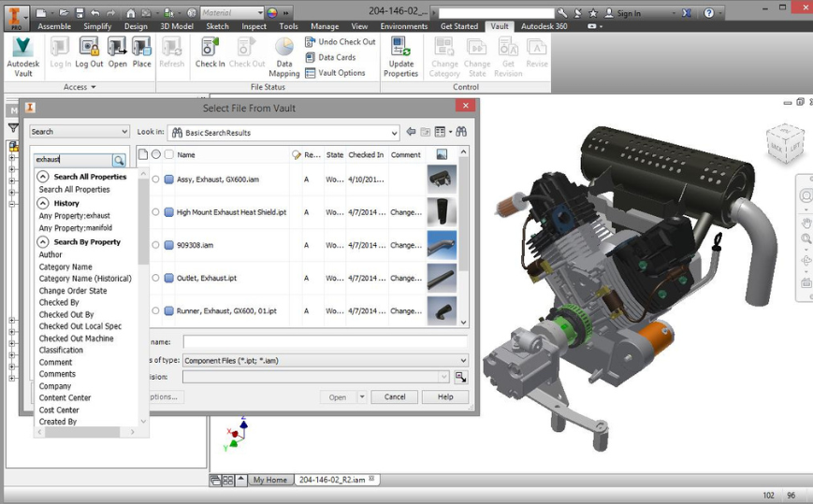Click the help question mark icon
This screenshot has height=504, width=813.
coord(709,13)
